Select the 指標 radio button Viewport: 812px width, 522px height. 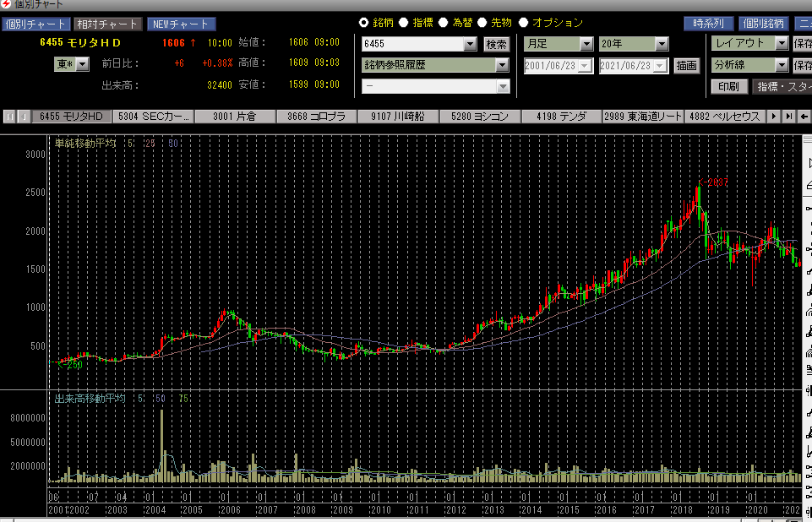coord(404,23)
